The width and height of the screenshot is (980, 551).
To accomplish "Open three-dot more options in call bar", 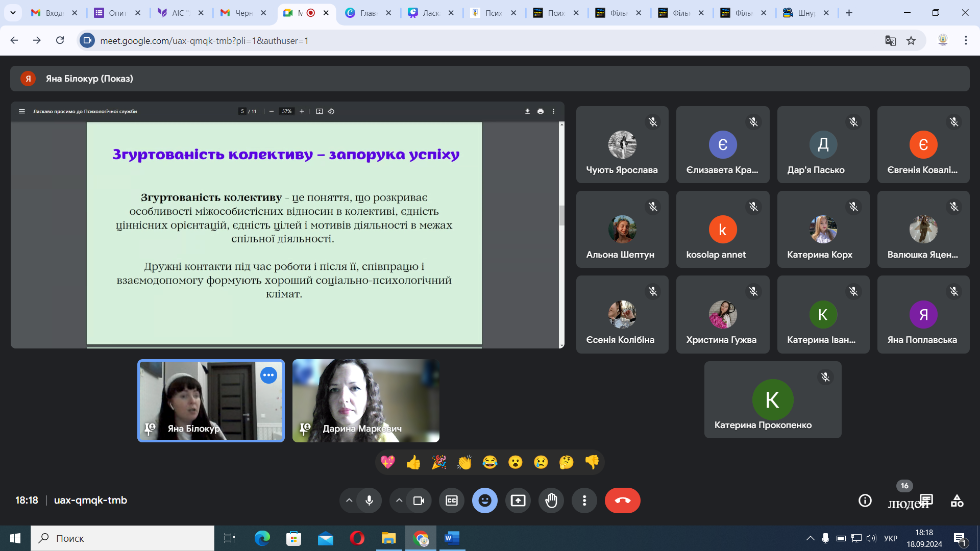I will coord(584,500).
